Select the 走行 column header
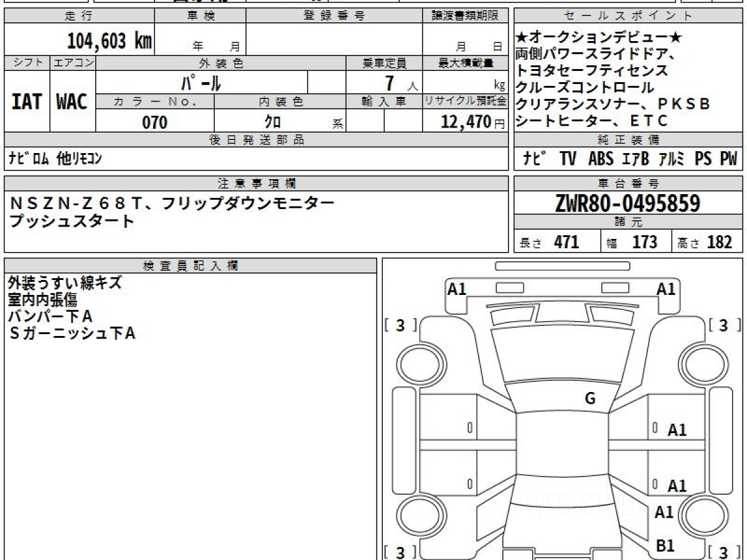 point(79,16)
